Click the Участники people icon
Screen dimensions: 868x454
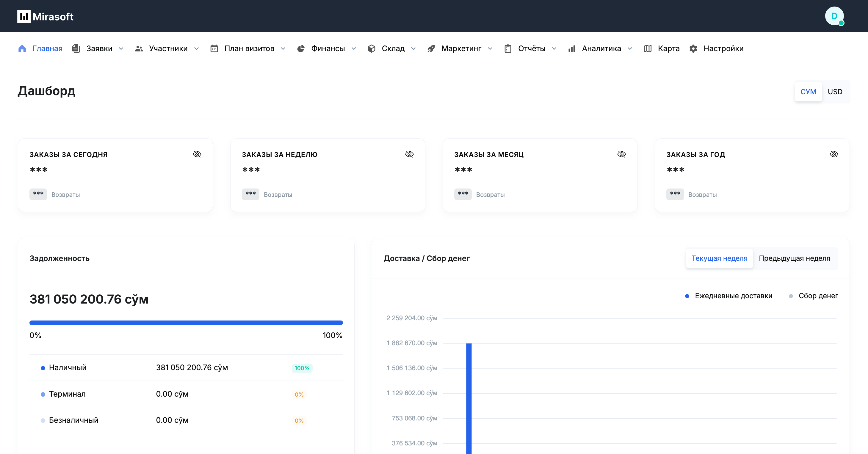click(139, 48)
